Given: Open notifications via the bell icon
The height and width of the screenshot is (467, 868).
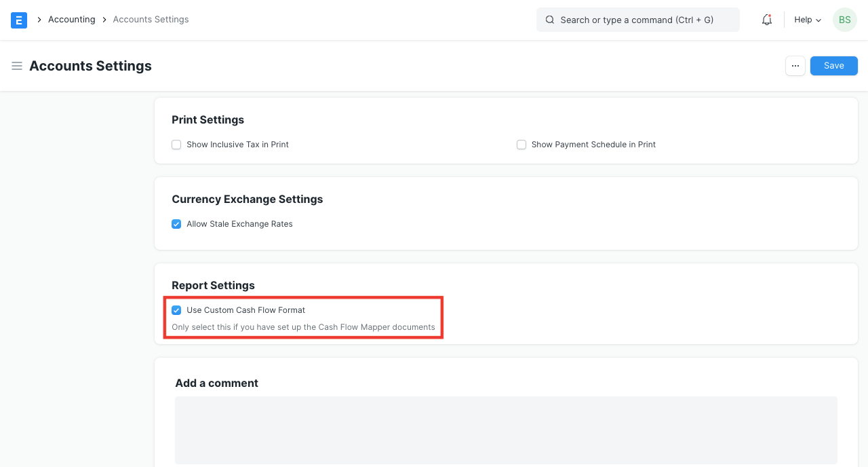Looking at the screenshot, I should pyautogui.click(x=766, y=20).
